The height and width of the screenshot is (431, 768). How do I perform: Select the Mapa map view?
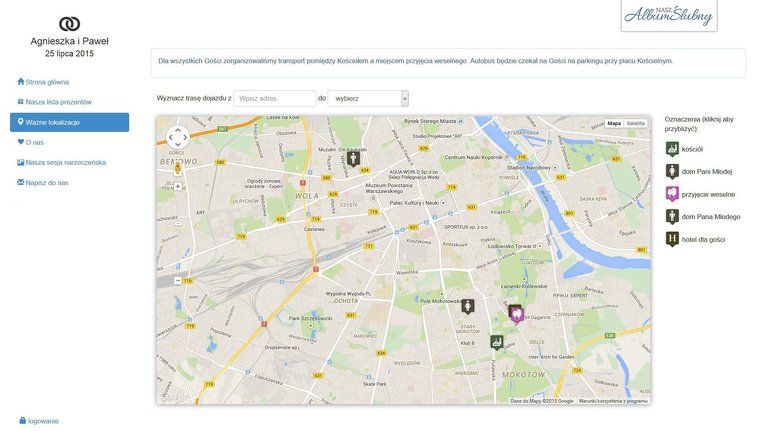click(x=614, y=123)
